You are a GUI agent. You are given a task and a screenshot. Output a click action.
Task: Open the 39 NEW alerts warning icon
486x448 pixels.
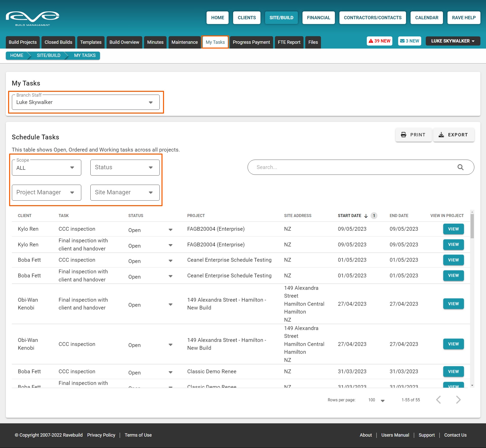click(x=371, y=41)
